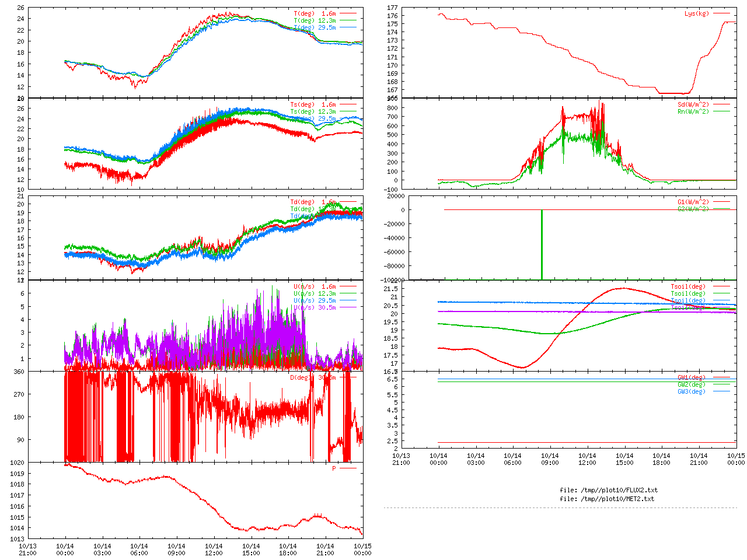Viewport: 747px width, 560px height.
Task: Click the Ts(deg) 1.6m legend label
Action: click(x=313, y=105)
